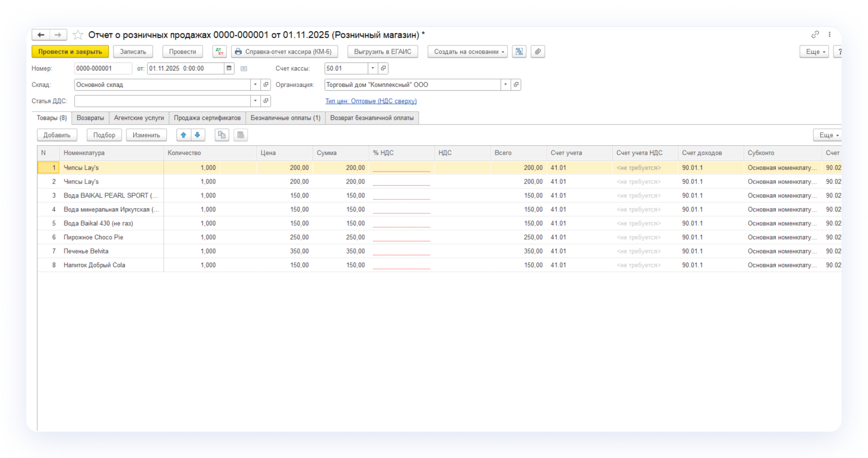Image resolution: width=868 pixels, height=458 pixels.
Task: Open the document structure icon
Action: click(519, 52)
